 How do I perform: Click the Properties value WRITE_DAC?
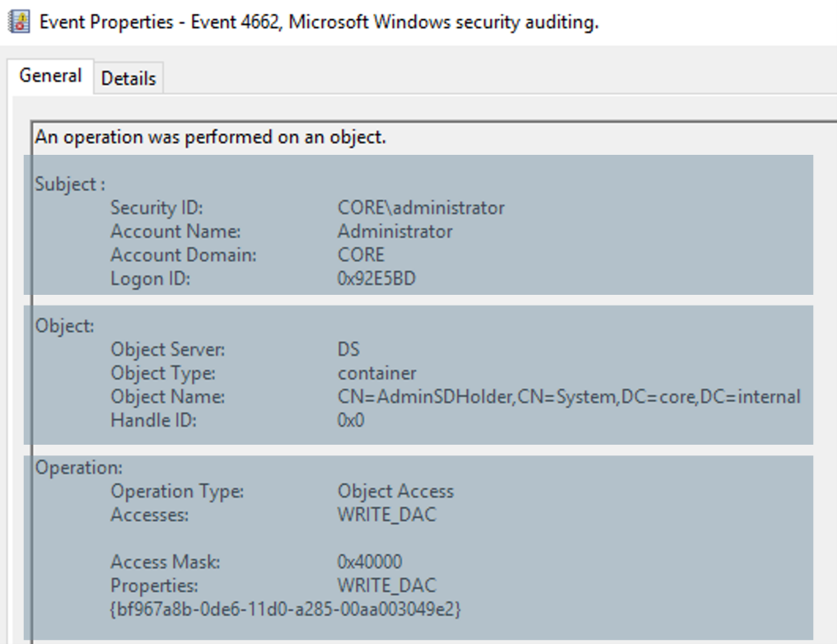[387, 586]
